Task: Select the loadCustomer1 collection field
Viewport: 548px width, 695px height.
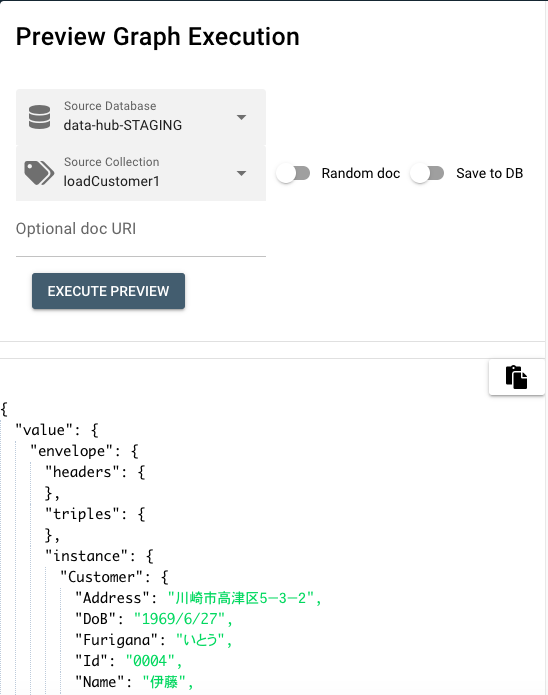Action: [141, 173]
